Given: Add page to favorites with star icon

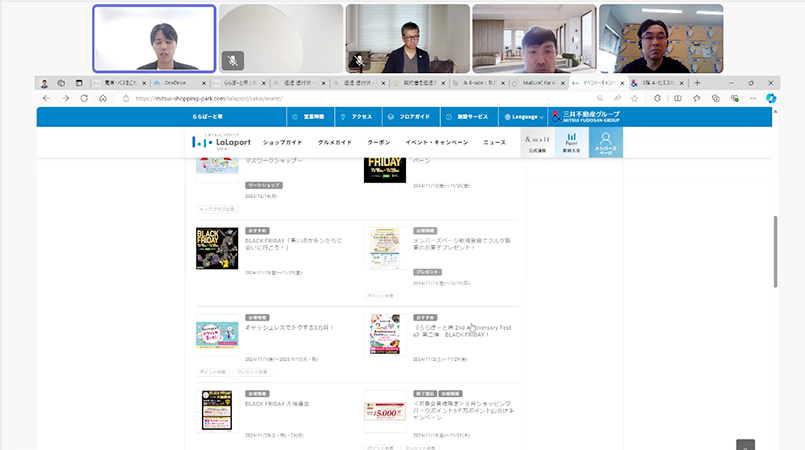Looking at the screenshot, I should (x=635, y=99).
